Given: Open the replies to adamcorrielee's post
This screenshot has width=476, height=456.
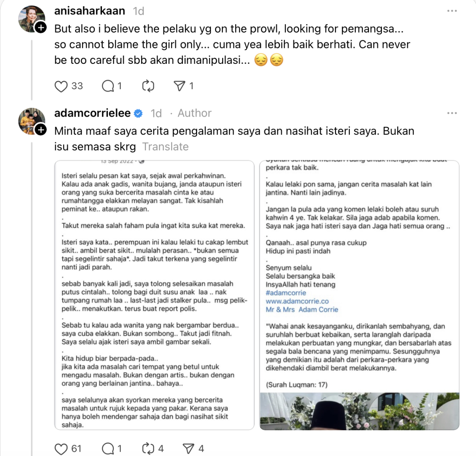Looking at the screenshot, I should point(108,449).
